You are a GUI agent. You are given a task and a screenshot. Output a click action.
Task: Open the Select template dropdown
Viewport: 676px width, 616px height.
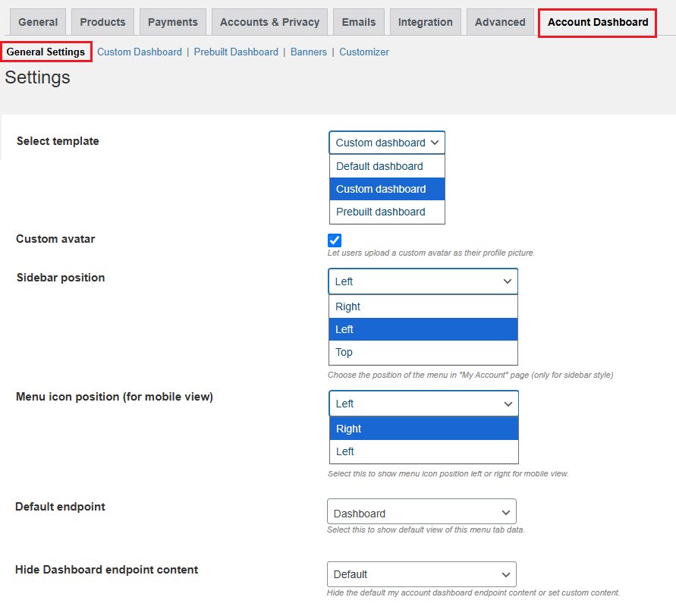pos(387,143)
